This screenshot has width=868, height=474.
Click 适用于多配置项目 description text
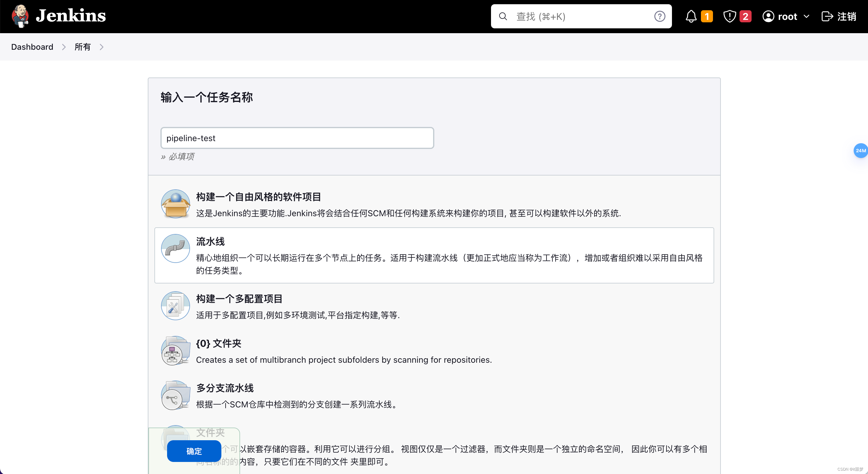[298, 315]
